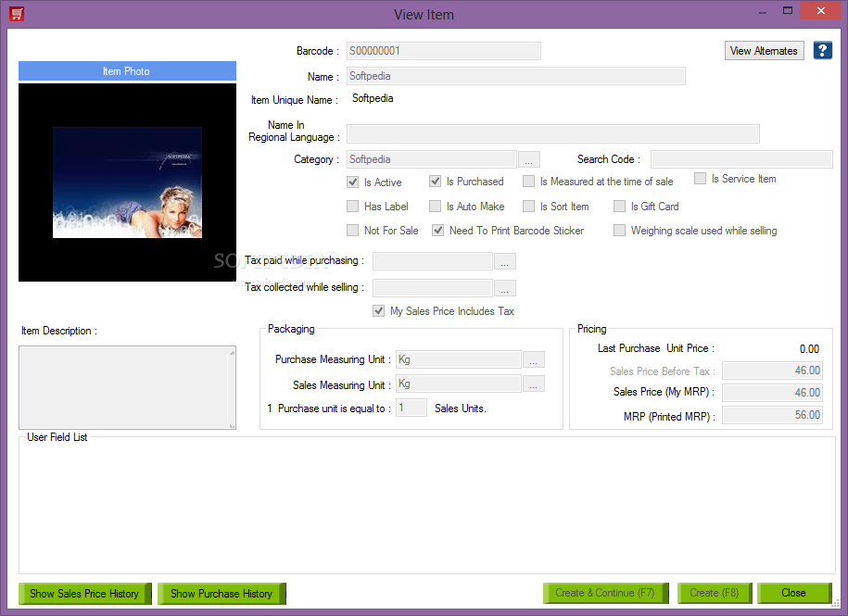
Task: Click the Tax paid while purchasing field
Action: [x=433, y=261]
